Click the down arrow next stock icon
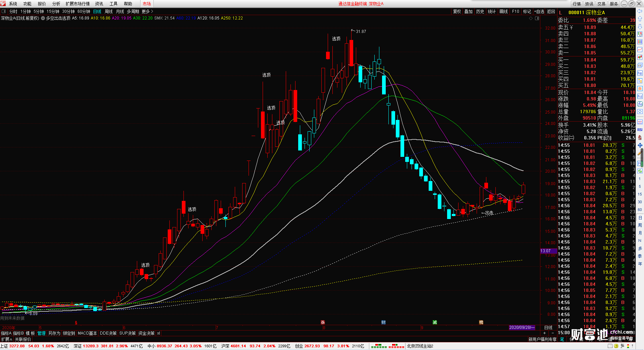This screenshot has width=644, height=350. tap(640, 26)
